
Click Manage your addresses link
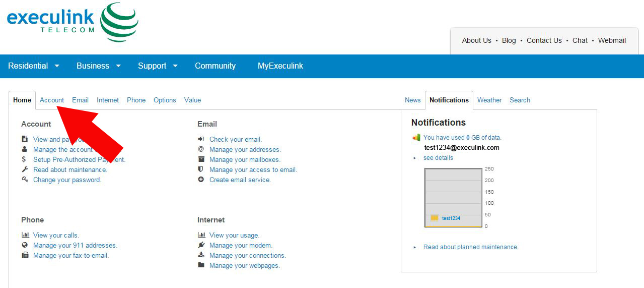[x=245, y=149]
